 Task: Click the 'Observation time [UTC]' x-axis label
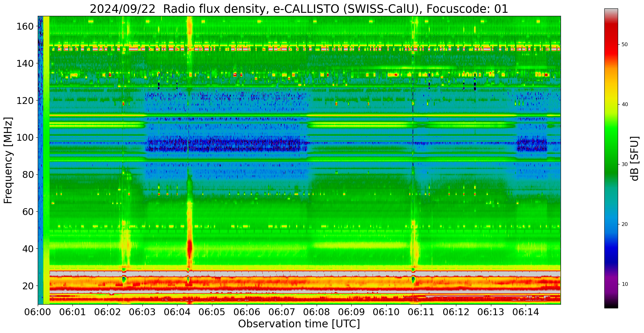299,324
